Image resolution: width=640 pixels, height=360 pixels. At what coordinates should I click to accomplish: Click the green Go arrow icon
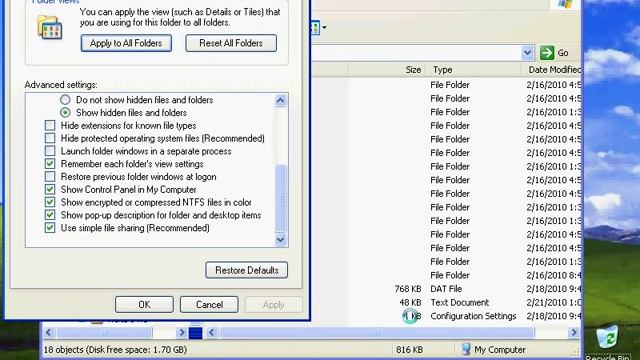[x=547, y=53]
